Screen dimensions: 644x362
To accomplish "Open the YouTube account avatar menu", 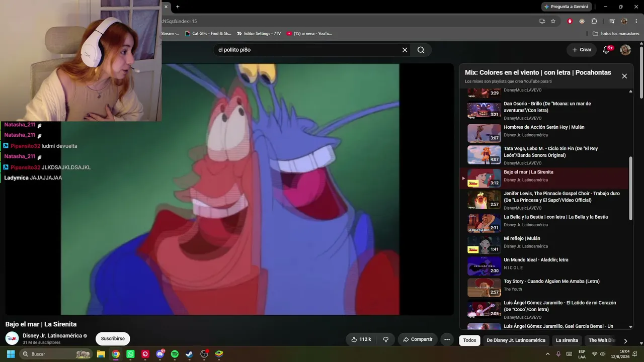I will coord(625,50).
